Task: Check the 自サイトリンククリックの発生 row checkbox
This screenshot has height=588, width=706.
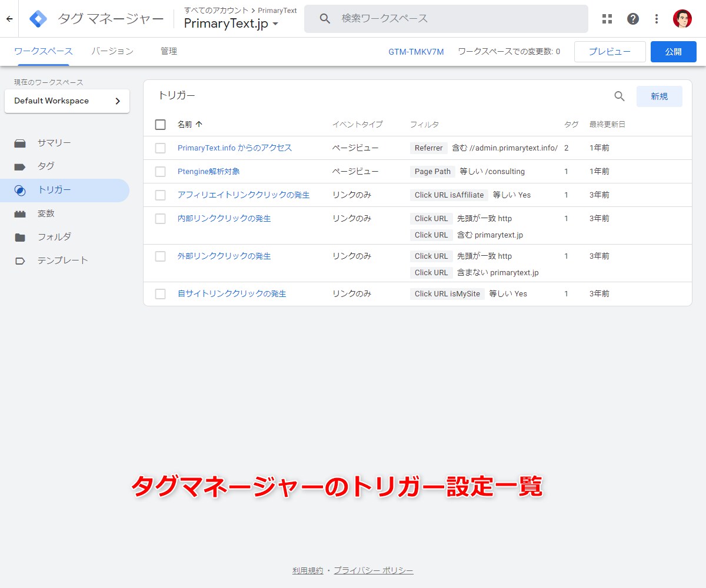Action: (x=160, y=293)
